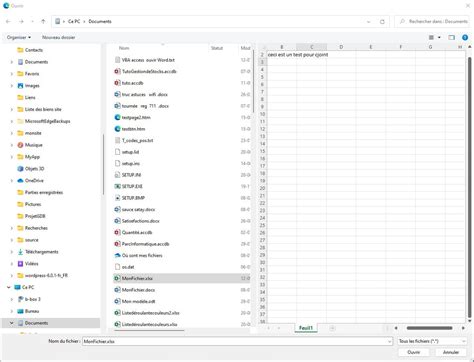Select setup.lid file
474x362 pixels.
click(130, 152)
